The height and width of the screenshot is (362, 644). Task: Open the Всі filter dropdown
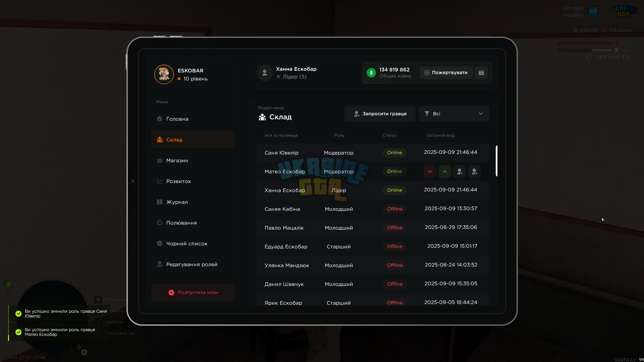[x=453, y=114]
